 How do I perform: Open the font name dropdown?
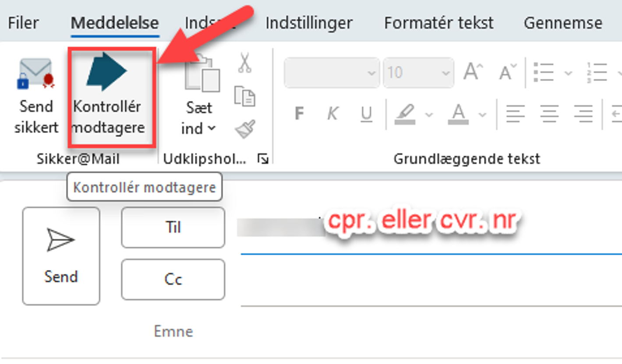click(x=371, y=73)
